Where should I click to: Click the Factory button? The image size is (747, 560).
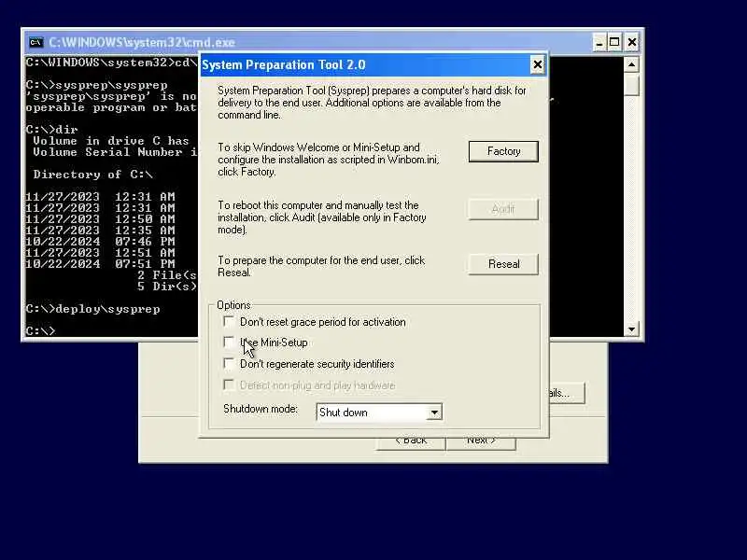[503, 151]
